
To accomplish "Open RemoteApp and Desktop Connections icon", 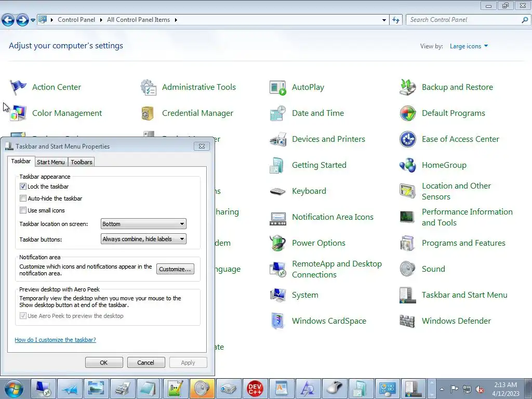I will tap(278, 270).
